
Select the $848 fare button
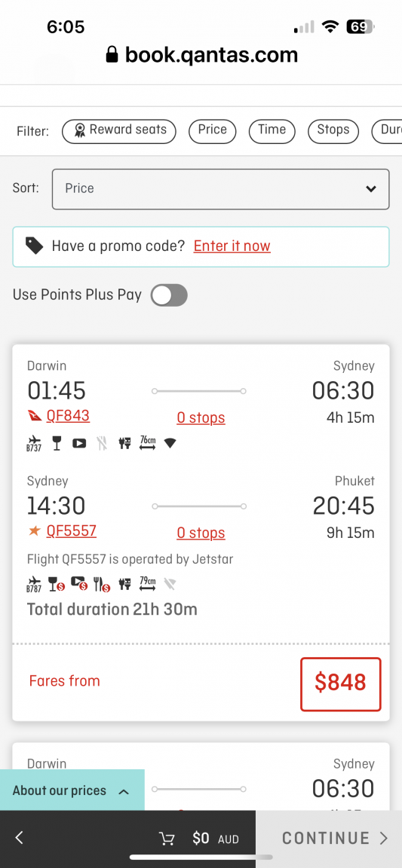341,683
